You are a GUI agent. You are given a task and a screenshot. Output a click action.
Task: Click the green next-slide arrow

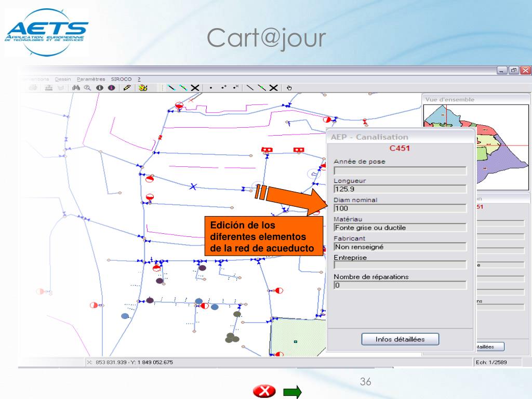292,392
